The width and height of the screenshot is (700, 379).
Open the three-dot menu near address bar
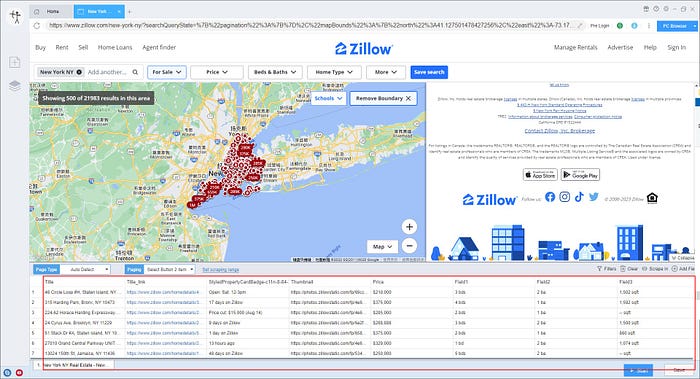coord(649,26)
